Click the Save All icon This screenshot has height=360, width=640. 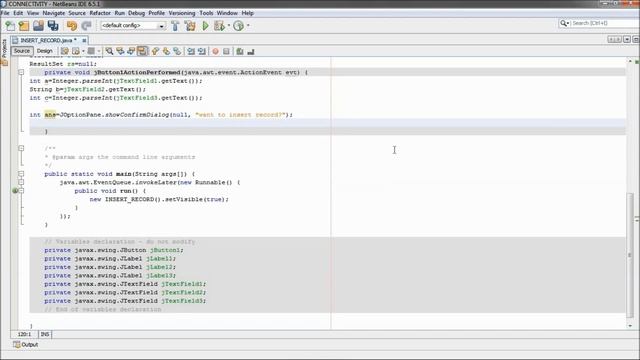53,26
